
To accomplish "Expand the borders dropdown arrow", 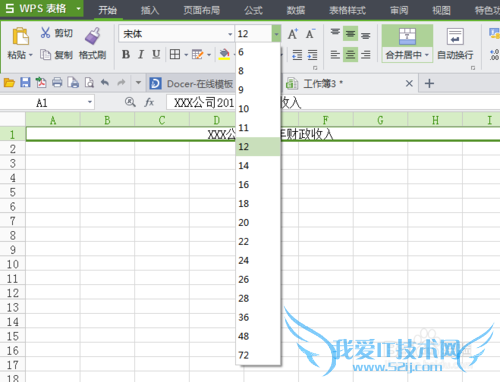I will 186,55.
